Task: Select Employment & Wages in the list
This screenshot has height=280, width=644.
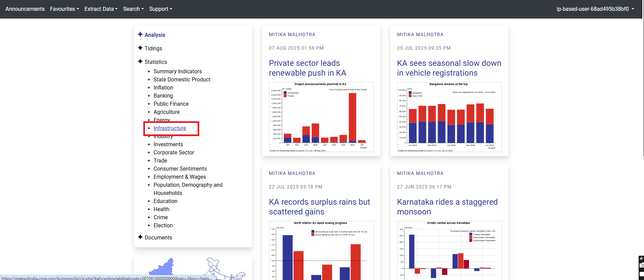Action: click(179, 177)
